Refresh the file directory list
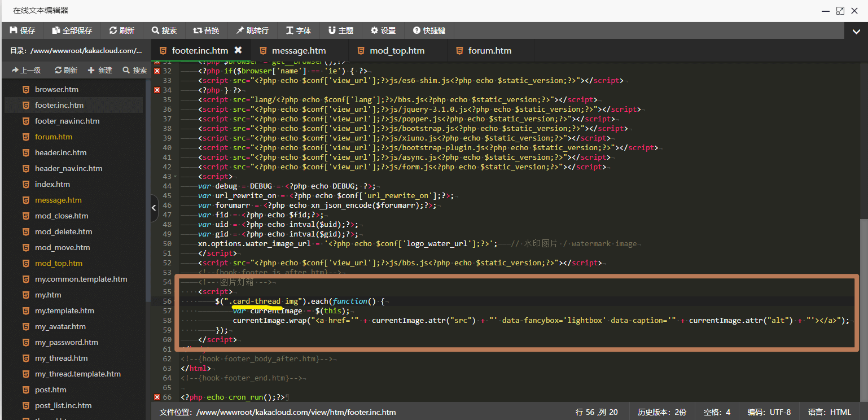Image resolution: width=868 pixels, height=420 pixels. pos(66,71)
